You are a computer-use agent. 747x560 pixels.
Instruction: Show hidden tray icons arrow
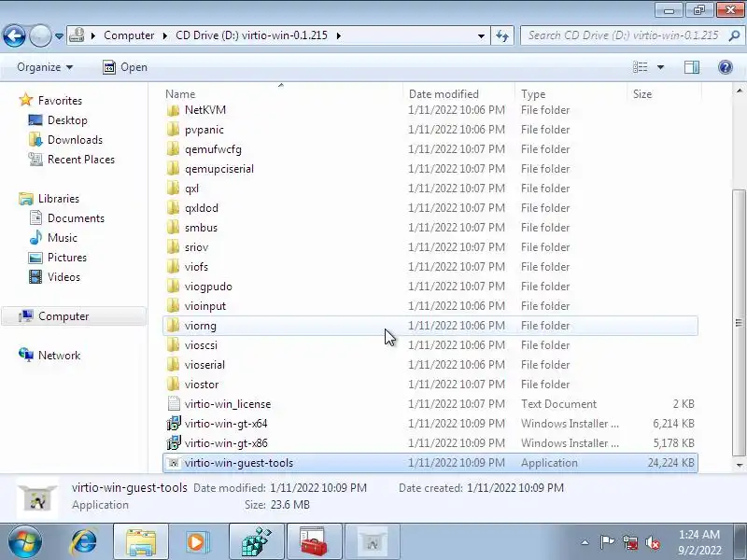coord(585,542)
